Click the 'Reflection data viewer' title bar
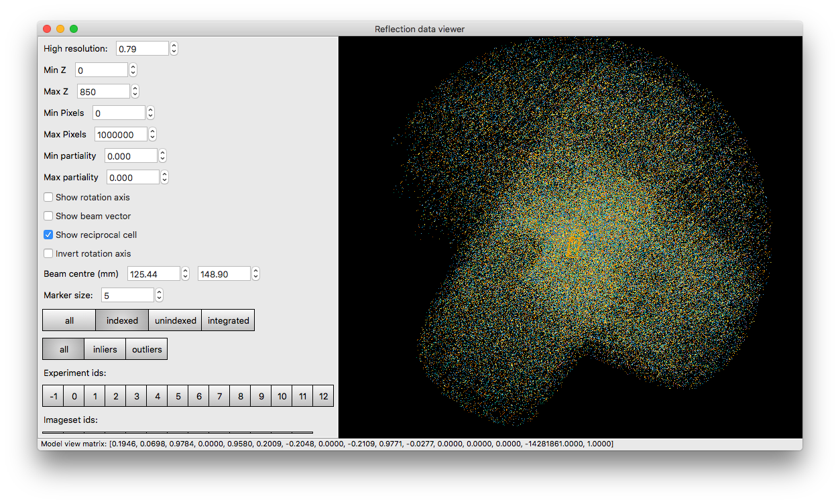The width and height of the screenshot is (840, 504). [x=420, y=29]
